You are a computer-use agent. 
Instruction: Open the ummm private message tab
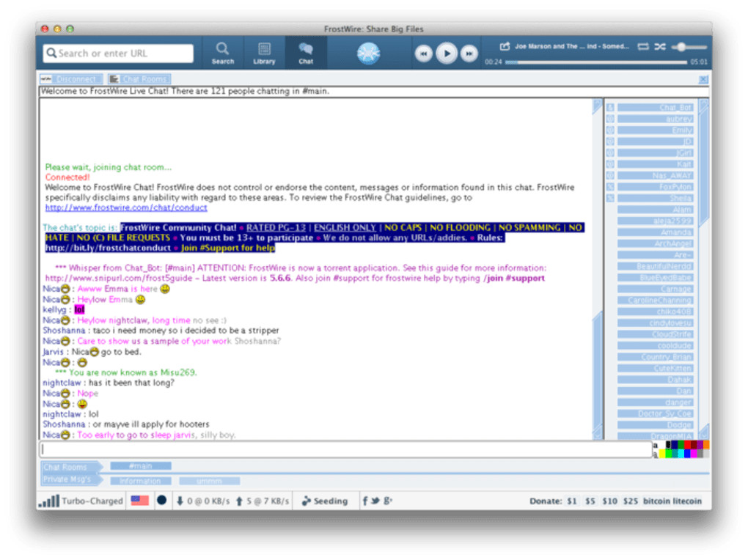[210, 481]
